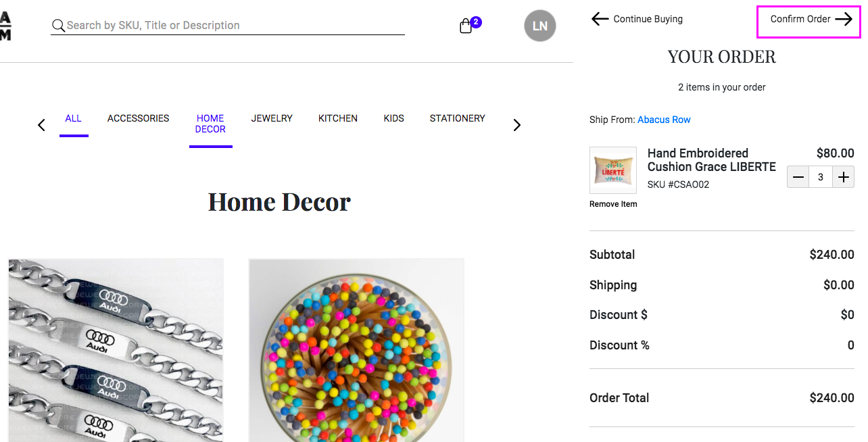Remove the cushion item from order
Viewport: 868px width, 442px height.
point(613,204)
